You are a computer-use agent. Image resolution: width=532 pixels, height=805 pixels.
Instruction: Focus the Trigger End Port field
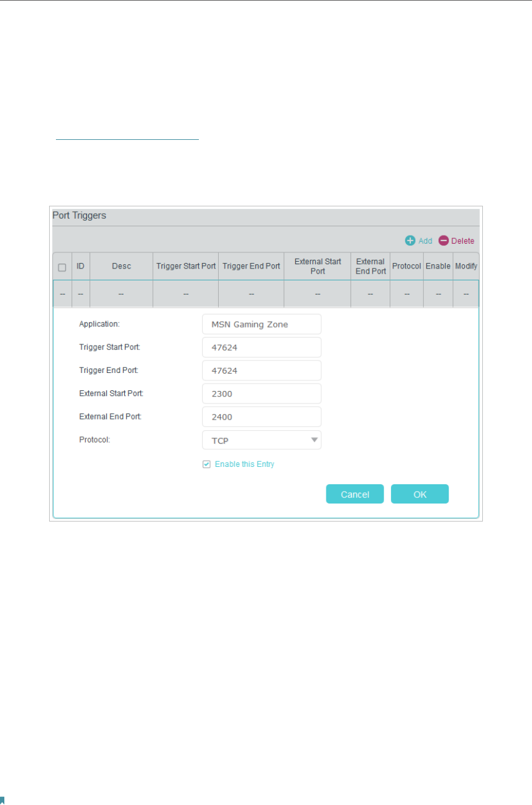click(262, 370)
